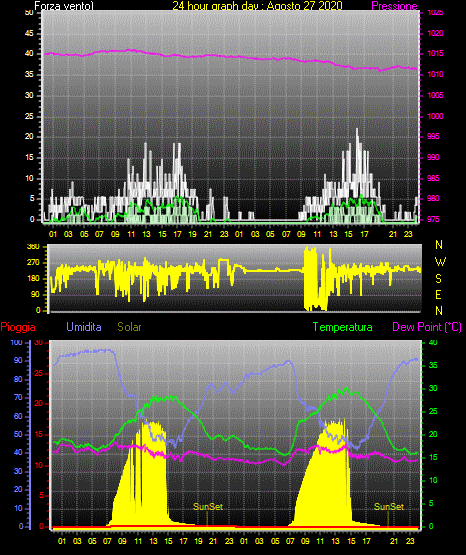This screenshot has height=555, width=466.
Task: Click the second SunSet marker label
Action: coord(389,507)
